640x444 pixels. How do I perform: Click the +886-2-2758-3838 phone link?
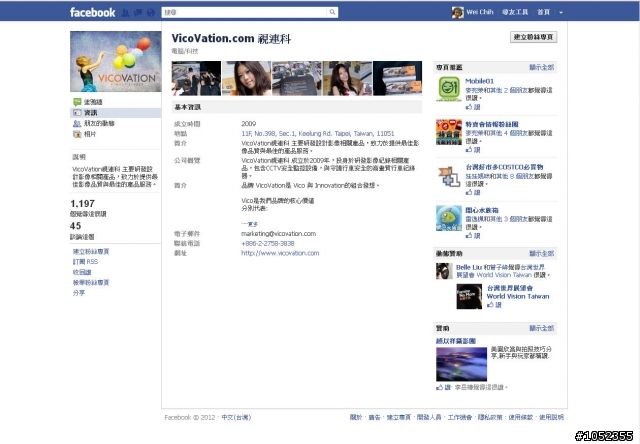point(268,243)
